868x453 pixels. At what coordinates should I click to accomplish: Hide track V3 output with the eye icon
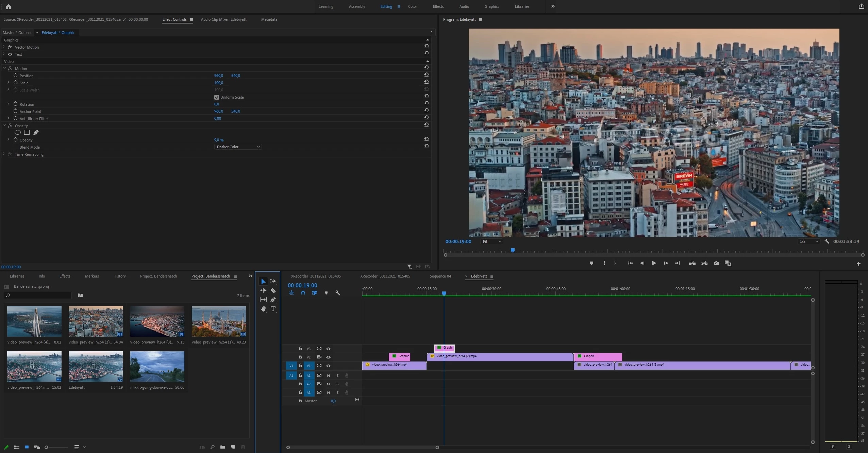click(328, 349)
